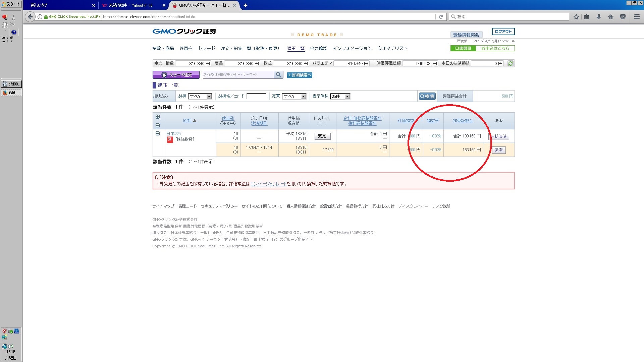The width and height of the screenshot is (644, 362).
Task: Open the 売買 すべて dropdown
Action: [x=294, y=96]
